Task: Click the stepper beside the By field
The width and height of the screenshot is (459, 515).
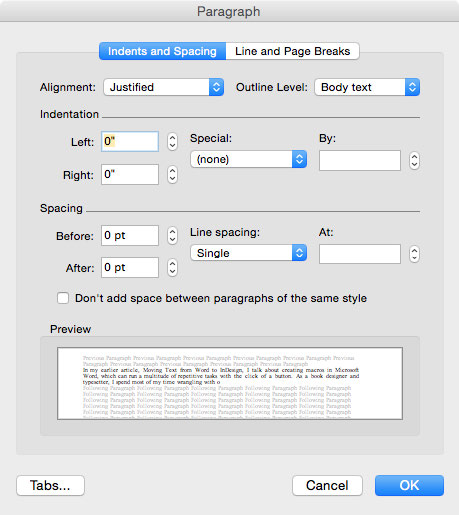Action: pyautogui.click(x=414, y=161)
